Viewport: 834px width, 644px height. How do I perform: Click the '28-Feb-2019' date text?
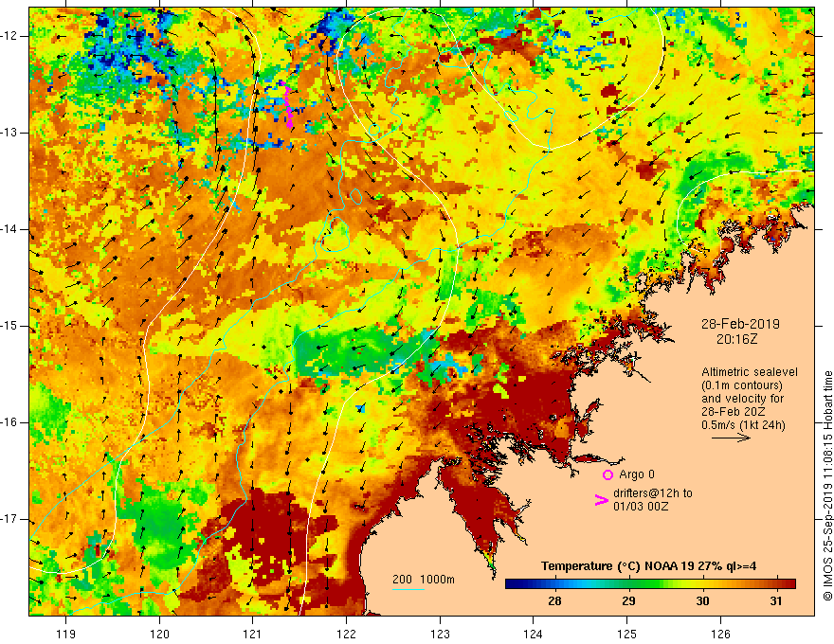pyautogui.click(x=741, y=324)
